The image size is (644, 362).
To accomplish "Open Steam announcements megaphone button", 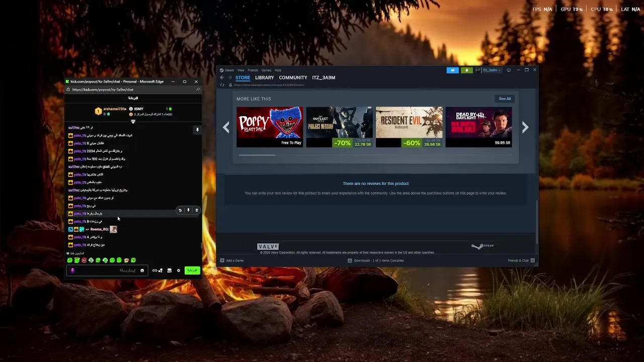I will click(452, 70).
